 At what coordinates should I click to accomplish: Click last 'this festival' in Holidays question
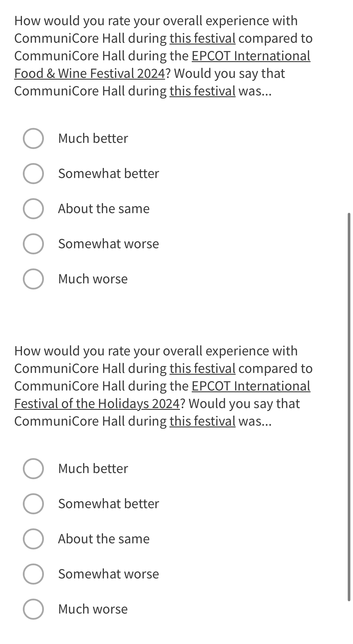point(202,421)
